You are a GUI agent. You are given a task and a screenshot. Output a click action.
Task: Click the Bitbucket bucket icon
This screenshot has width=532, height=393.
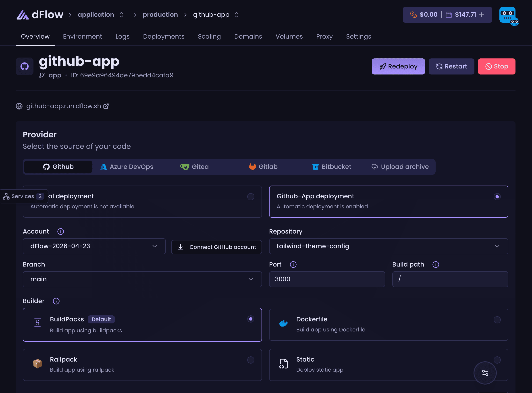[315, 167]
